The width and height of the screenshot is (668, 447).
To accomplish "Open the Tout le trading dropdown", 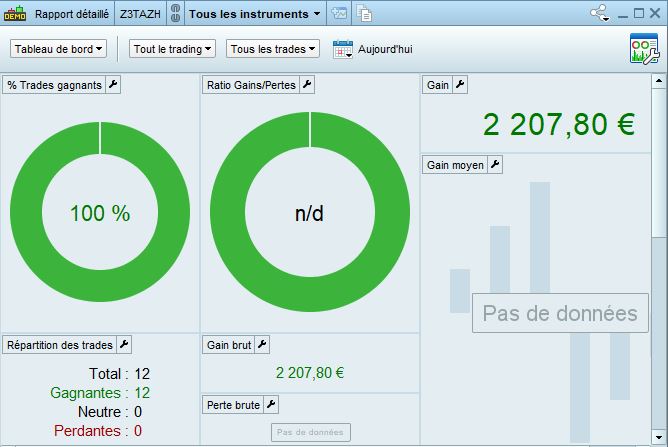I will pos(172,49).
